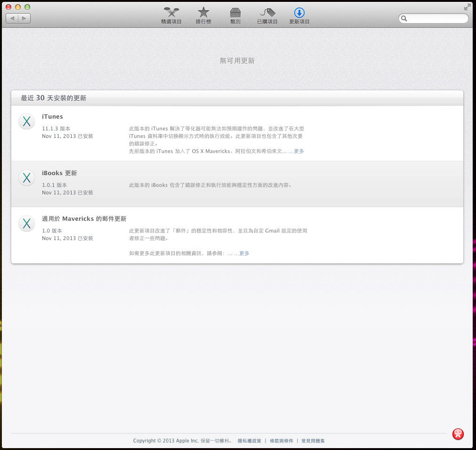Viewport: 476px width, 450px height.
Task: Click the red Hong Kong flag button
Action: (x=458, y=434)
